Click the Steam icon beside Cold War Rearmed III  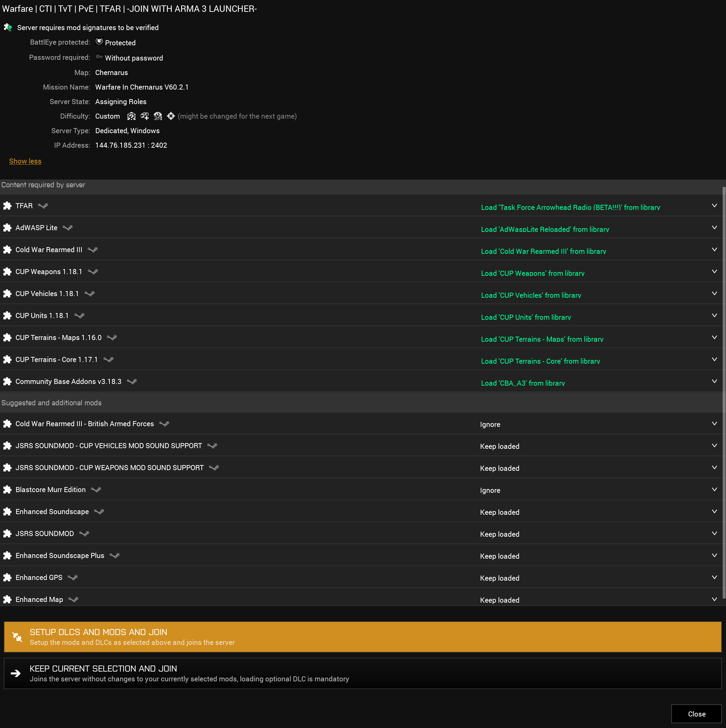click(93, 249)
